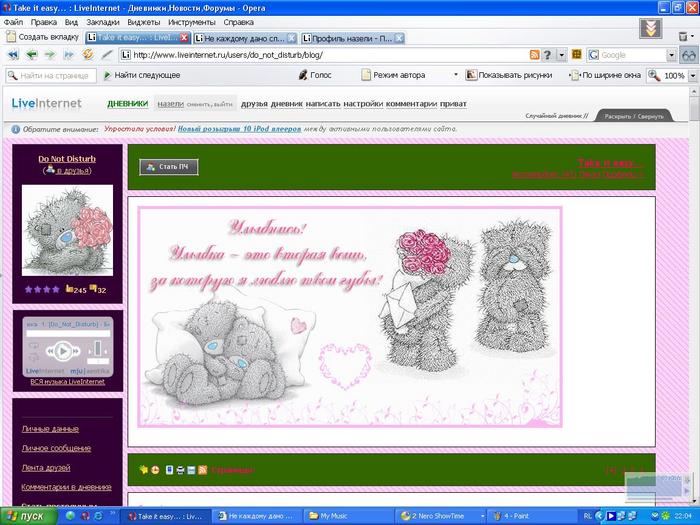Open the Закладки menu
700x525 pixels.
point(103,22)
